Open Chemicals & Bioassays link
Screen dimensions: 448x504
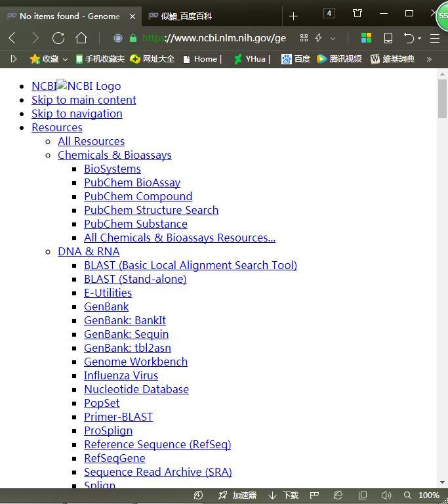point(115,156)
